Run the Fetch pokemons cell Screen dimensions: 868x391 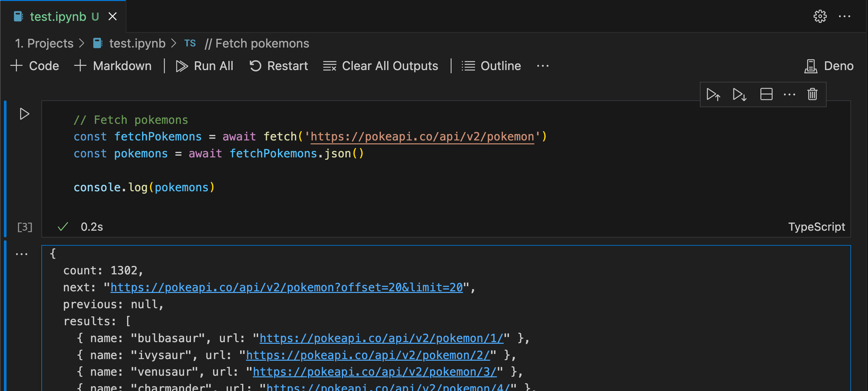[24, 114]
